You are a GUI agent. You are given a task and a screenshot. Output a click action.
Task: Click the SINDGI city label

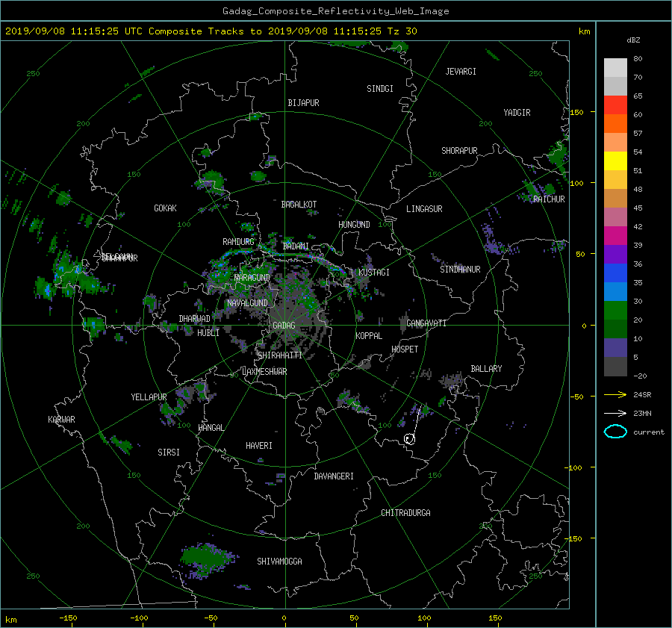(380, 89)
